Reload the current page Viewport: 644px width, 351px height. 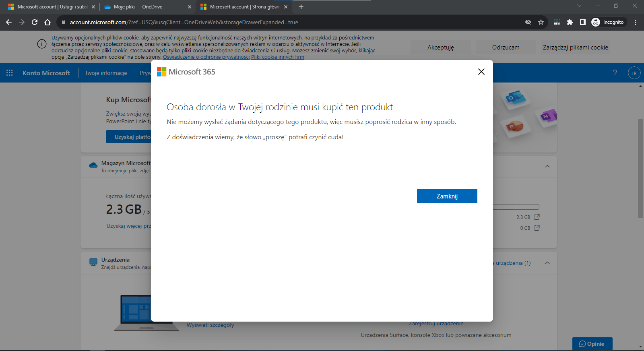[x=35, y=22]
